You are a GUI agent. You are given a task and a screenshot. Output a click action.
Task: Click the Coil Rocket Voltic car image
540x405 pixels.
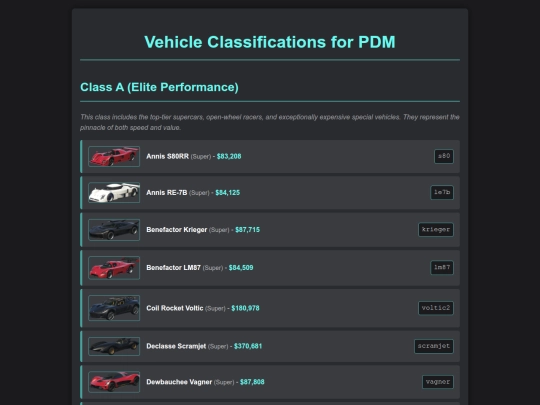click(x=114, y=308)
